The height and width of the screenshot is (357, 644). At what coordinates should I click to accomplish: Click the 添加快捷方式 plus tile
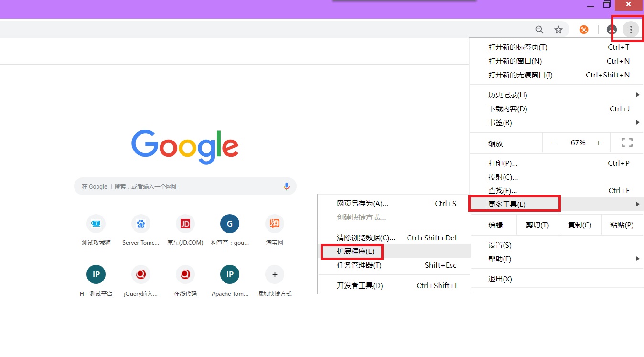click(275, 281)
